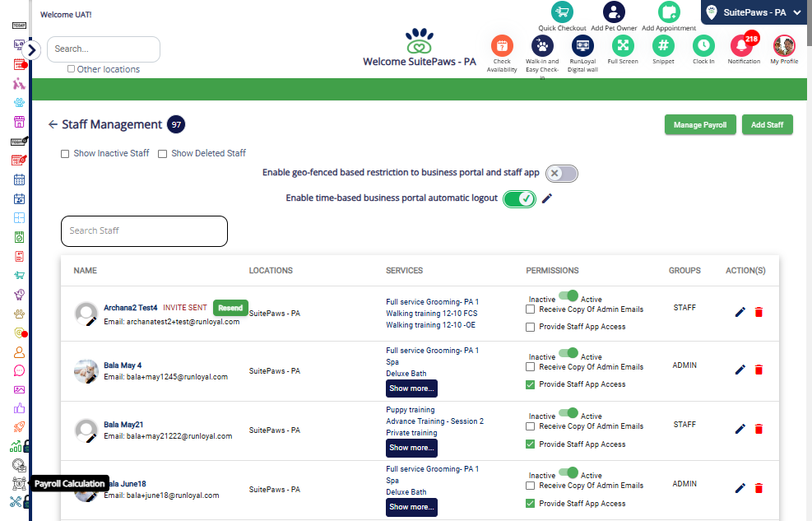Click the GROUPS column header
812x521 pixels.
684,270
